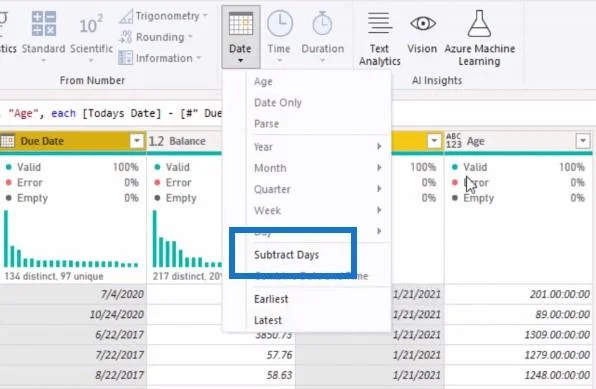This screenshot has height=389, width=596.
Task: Click Due Date cell 10/24/2020
Action: [73, 314]
